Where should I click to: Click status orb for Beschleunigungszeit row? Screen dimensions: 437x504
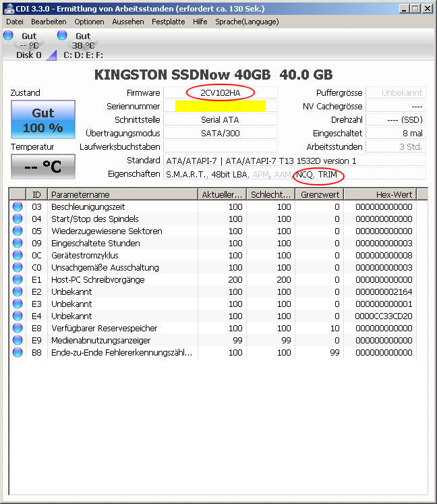tap(18, 206)
